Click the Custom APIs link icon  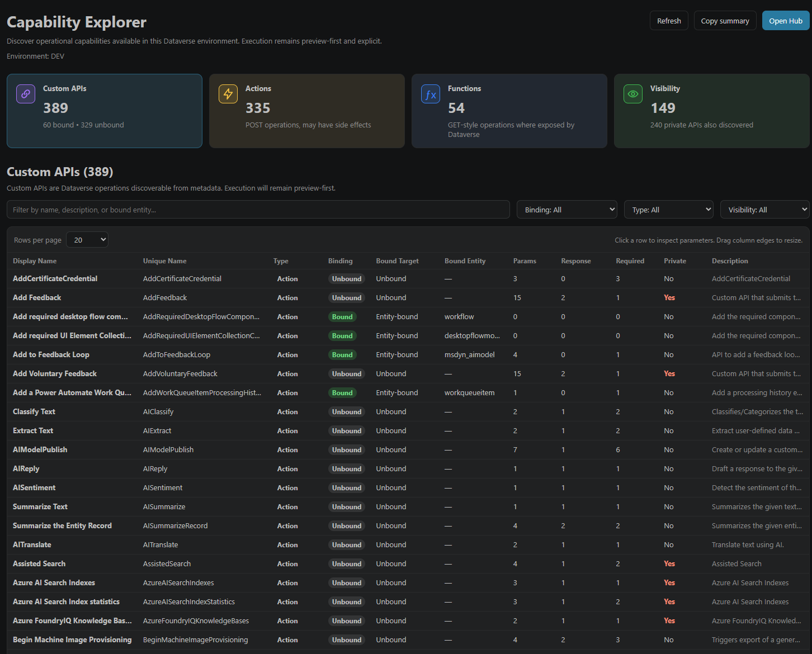coord(26,94)
